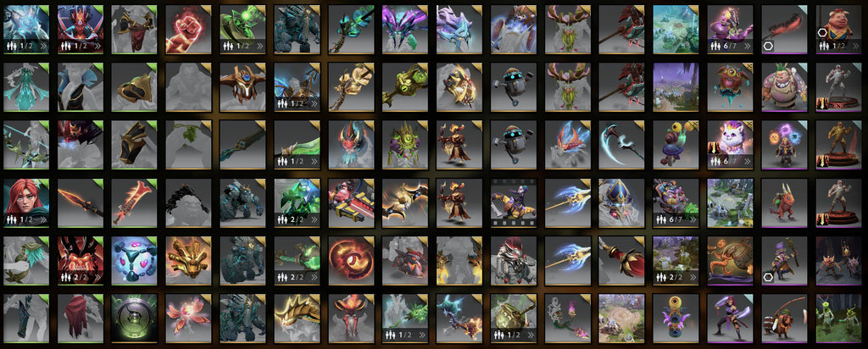Select the white fluffy cat courier
The image size is (868, 349).
[731, 144]
